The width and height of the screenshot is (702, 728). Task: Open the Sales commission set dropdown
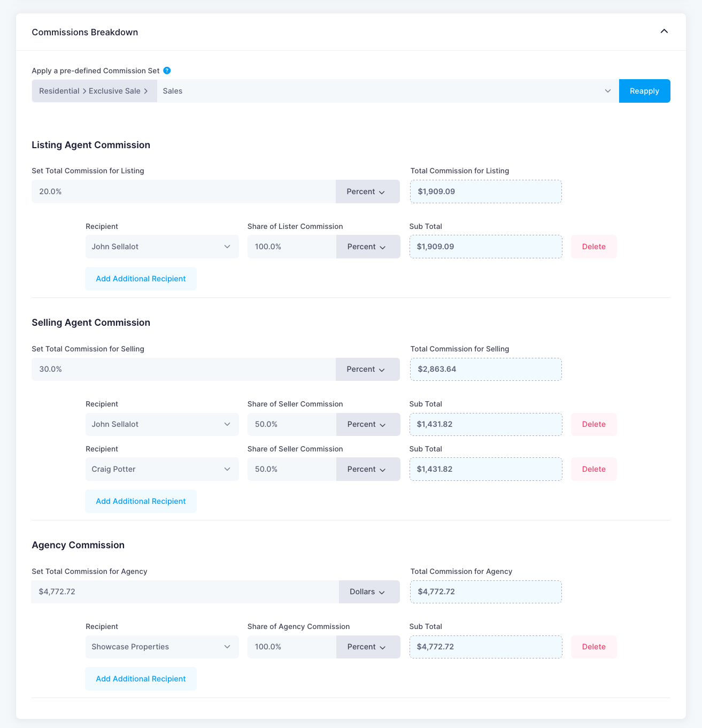(x=388, y=91)
